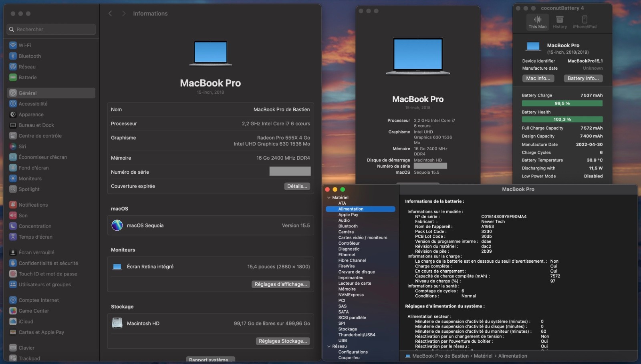Click the Battery Health 102,3 % bar
Screen dimensions: 641x364
point(562,119)
